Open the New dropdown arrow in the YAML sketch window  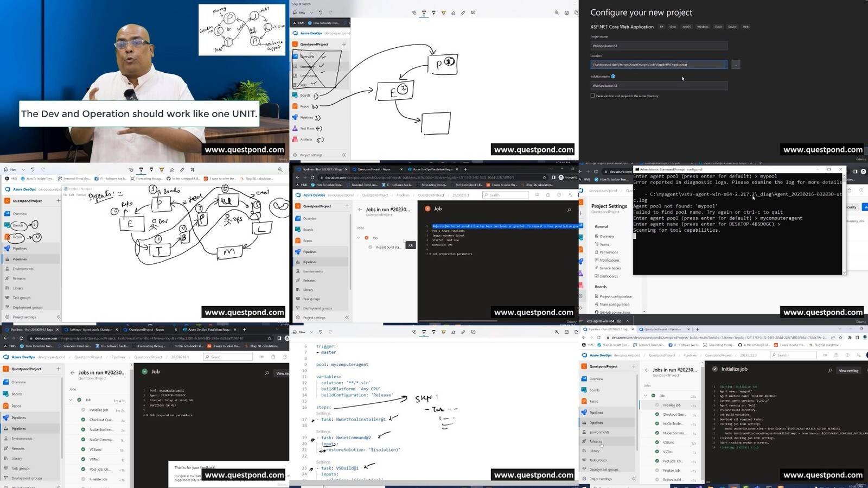coord(311,332)
